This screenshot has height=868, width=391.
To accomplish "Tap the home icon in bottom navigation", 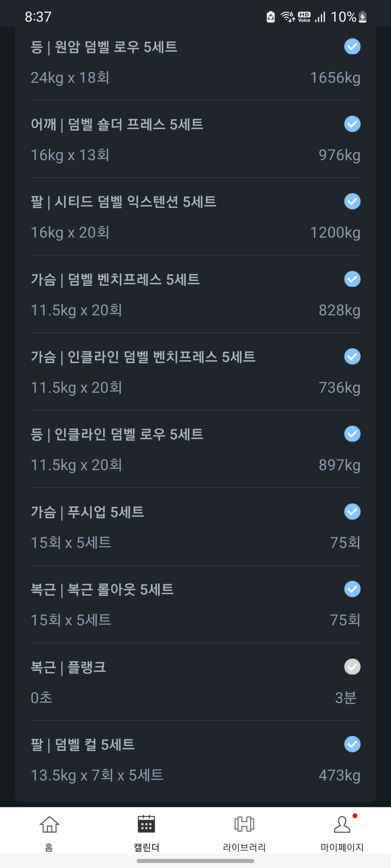I will (x=49, y=824).
